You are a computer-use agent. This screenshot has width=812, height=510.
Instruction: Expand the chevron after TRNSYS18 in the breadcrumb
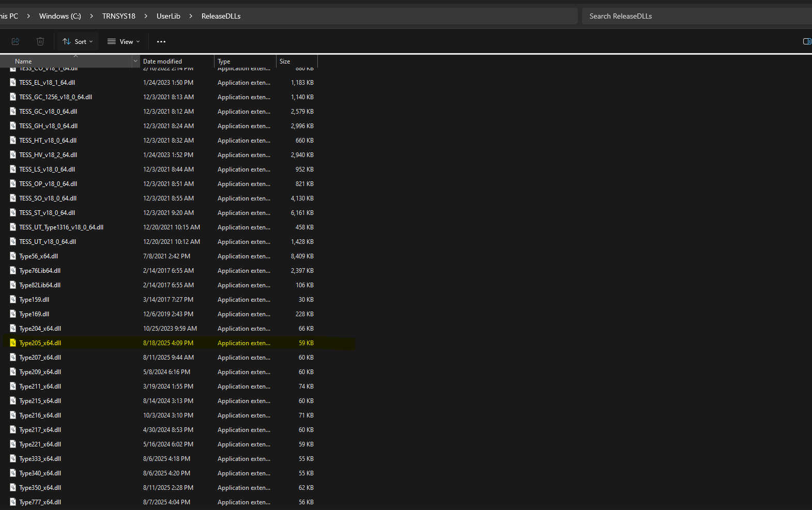[x=146, y=16]
